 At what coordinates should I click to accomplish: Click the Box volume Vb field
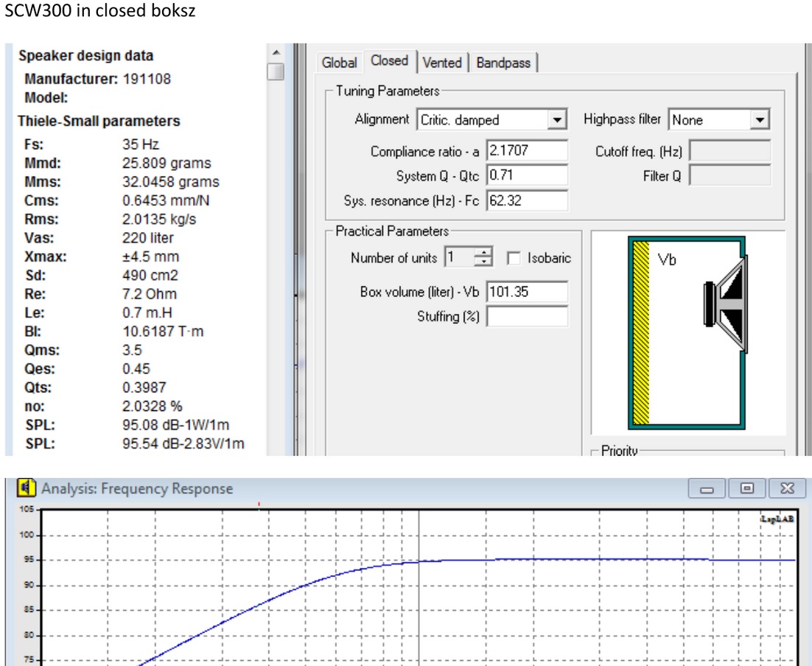pos(527,292)
